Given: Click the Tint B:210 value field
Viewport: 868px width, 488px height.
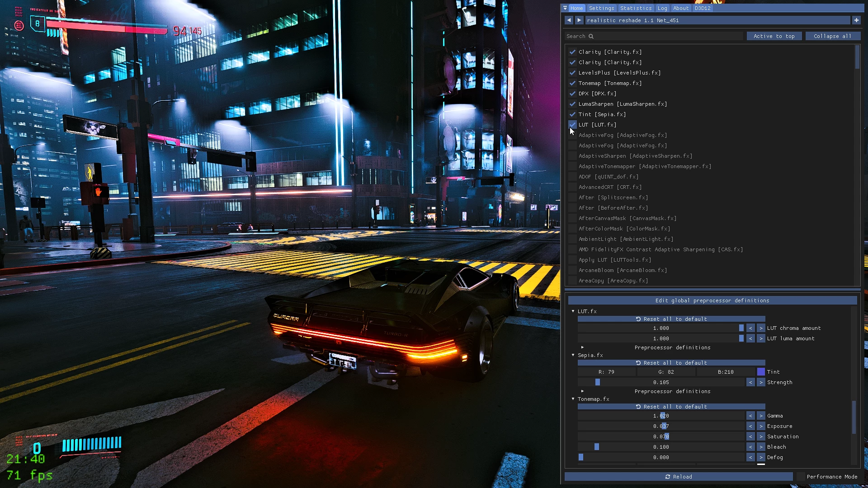Looking at the screenshot, I should coord(726,372).
